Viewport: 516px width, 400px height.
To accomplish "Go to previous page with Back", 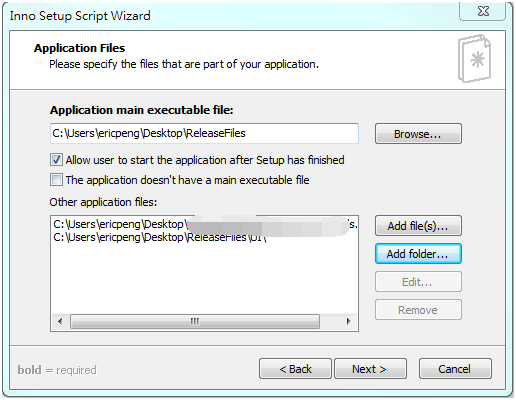I will click(x=295, y=369).
